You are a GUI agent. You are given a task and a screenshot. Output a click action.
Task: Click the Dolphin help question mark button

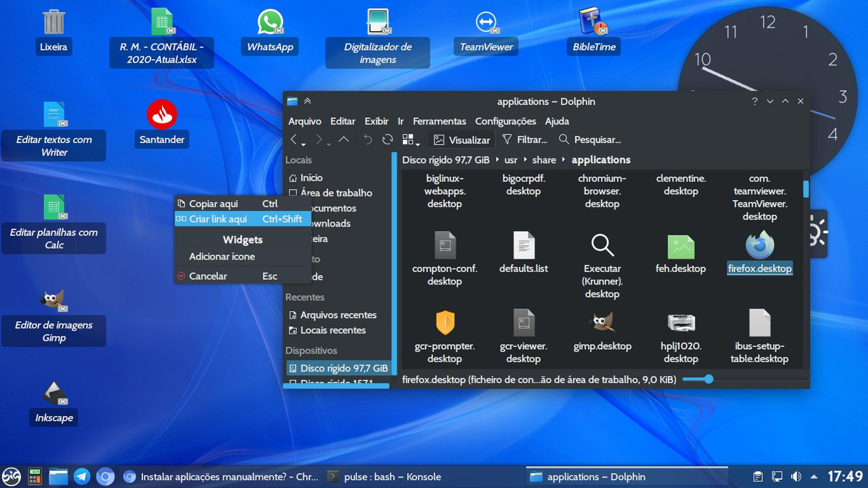click(755, 101)
